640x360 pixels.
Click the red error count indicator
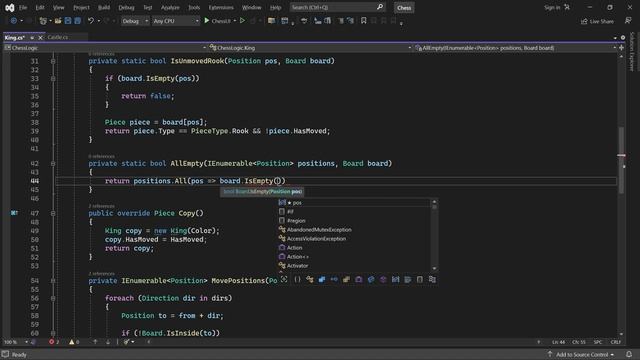(54, 342)
